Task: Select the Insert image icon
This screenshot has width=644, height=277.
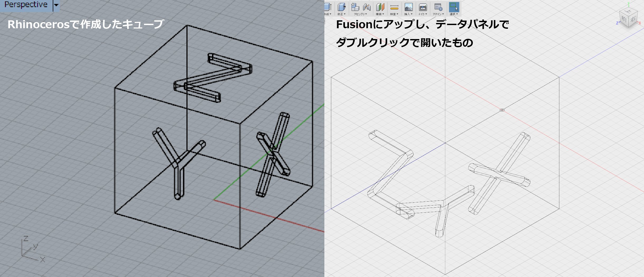Action: coord(408,7)
